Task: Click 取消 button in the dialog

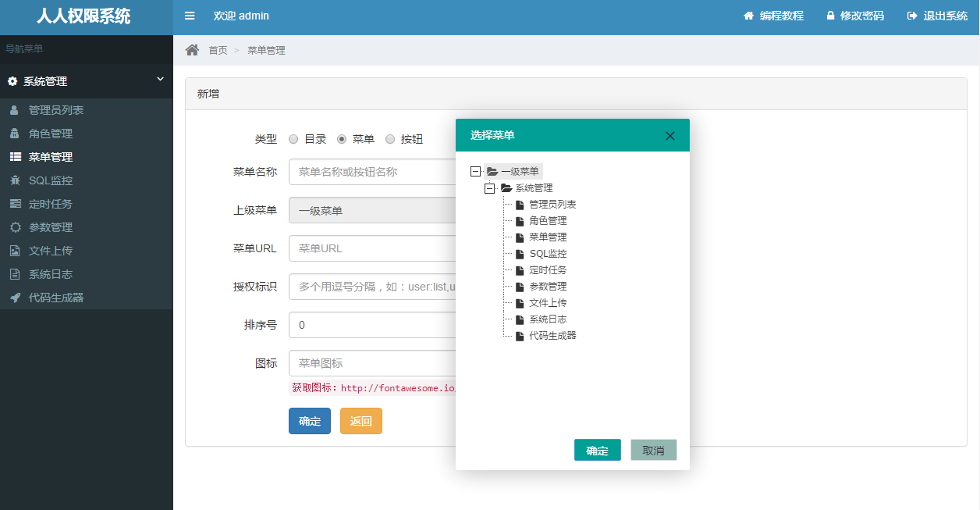Action: pos(653,451)
